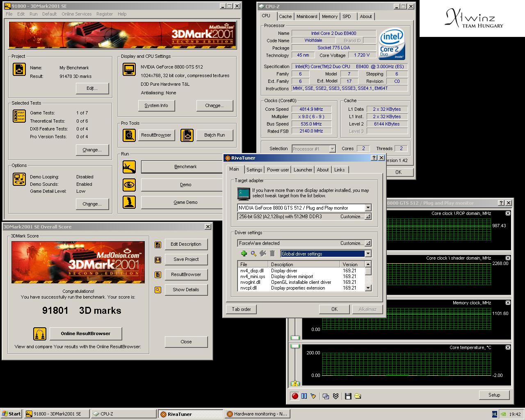Click the monitor icon in Display and CPU Settings
The width and height of the screenshot is (525, 420).
129,69
